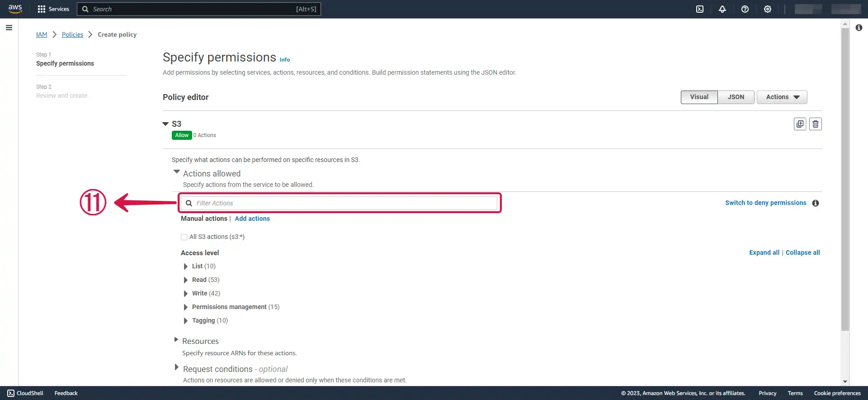Open the Actions dropdown button
This screenshot has height=400, width=868.
pos(782,97)
